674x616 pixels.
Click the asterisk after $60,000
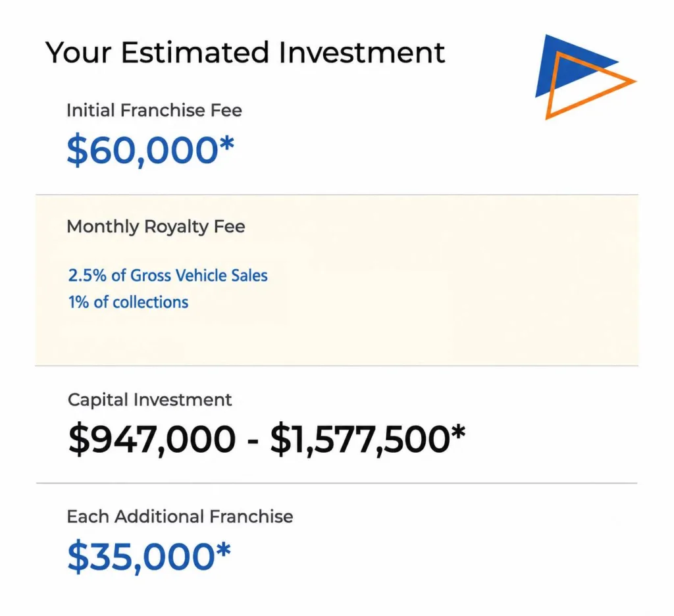click(227, 142)
